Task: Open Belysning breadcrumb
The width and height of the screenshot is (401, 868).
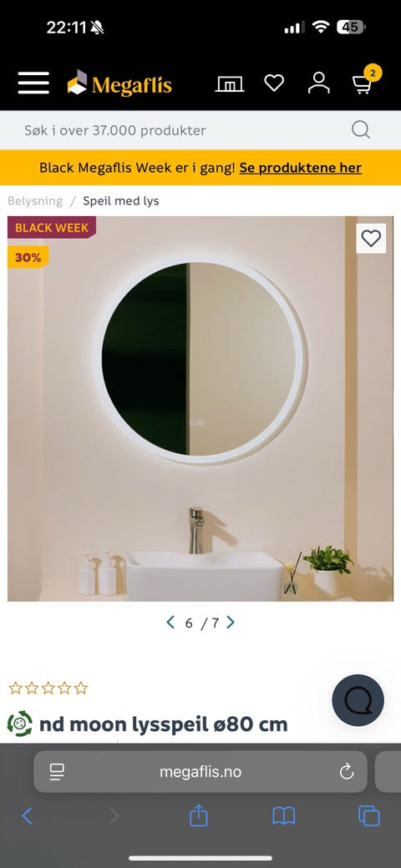Action: point(35,201)
